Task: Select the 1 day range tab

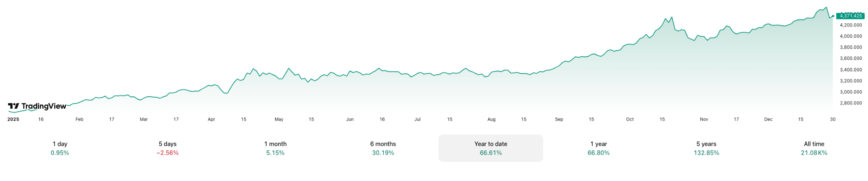Action: tap(60, 148)
